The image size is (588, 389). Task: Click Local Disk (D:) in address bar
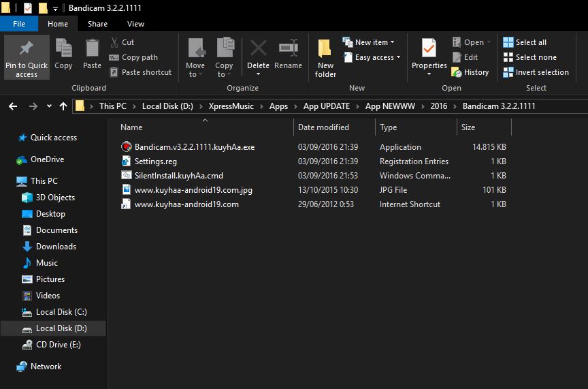point(167,106)
